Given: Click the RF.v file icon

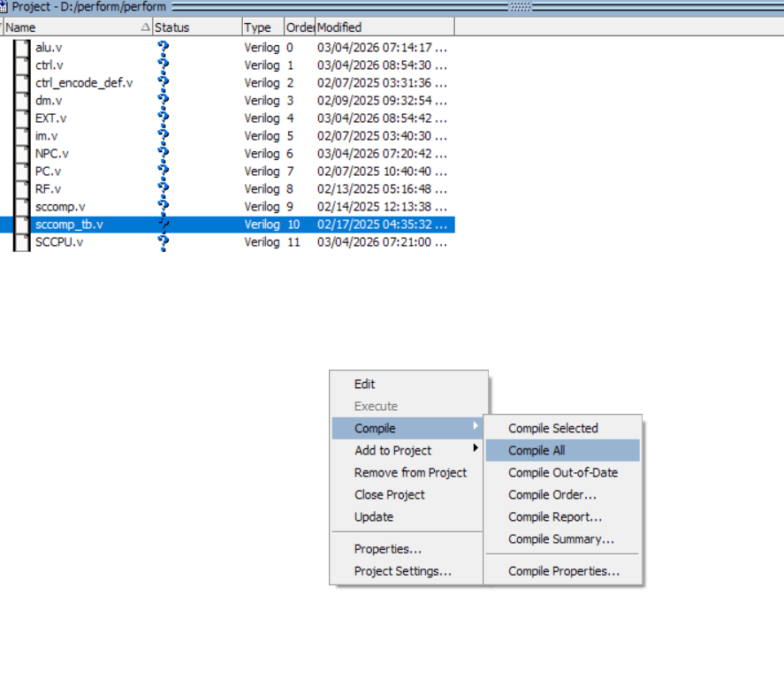Looking at the screenshot, I should click(22, 189).
